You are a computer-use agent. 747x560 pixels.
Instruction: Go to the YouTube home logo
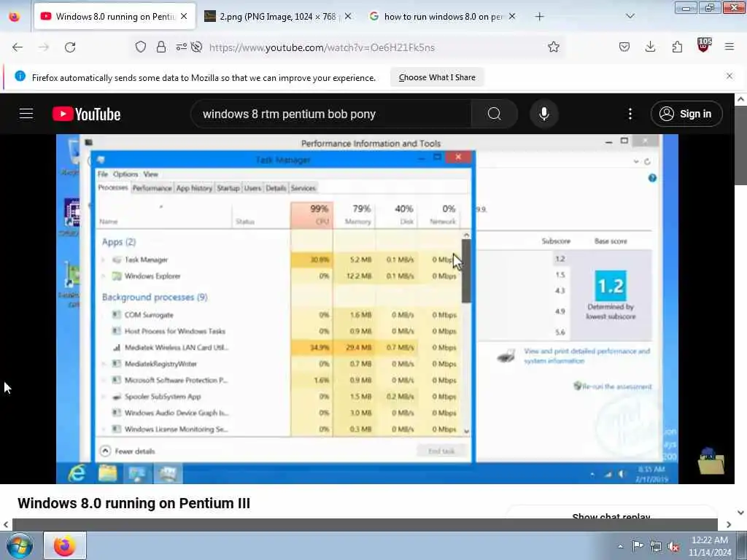87,114
